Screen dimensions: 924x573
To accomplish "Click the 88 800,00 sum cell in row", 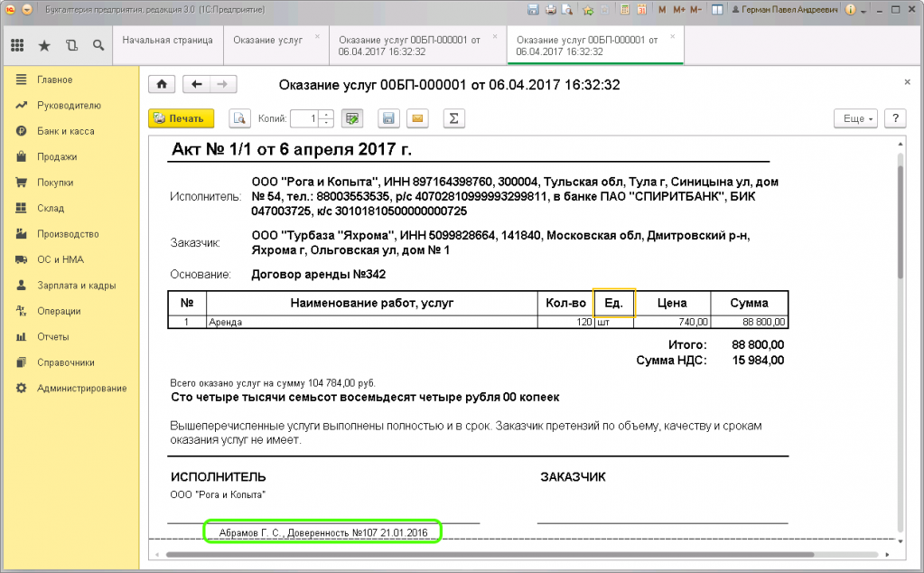I will pyautogui.click(x=749, y=322).
